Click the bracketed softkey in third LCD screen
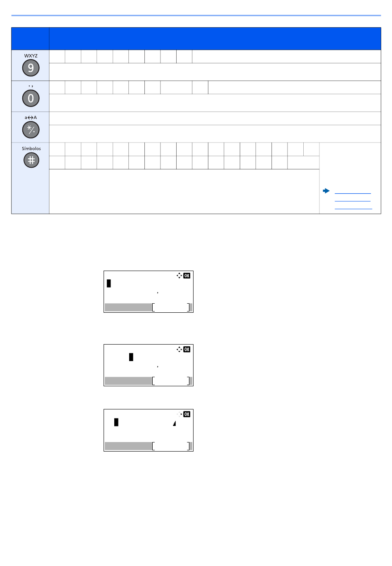The width and height of the screenshot is (392, 566). (x=171, y=446)
